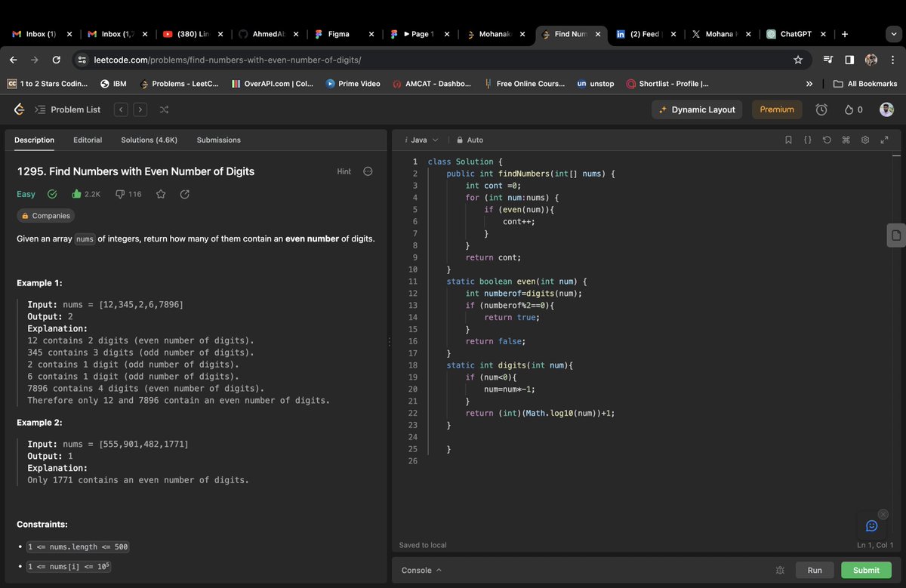This screenshot has height=588, width=906.
Task: Bookmark this page in Chrome
Action: click(x=798, y=60)
